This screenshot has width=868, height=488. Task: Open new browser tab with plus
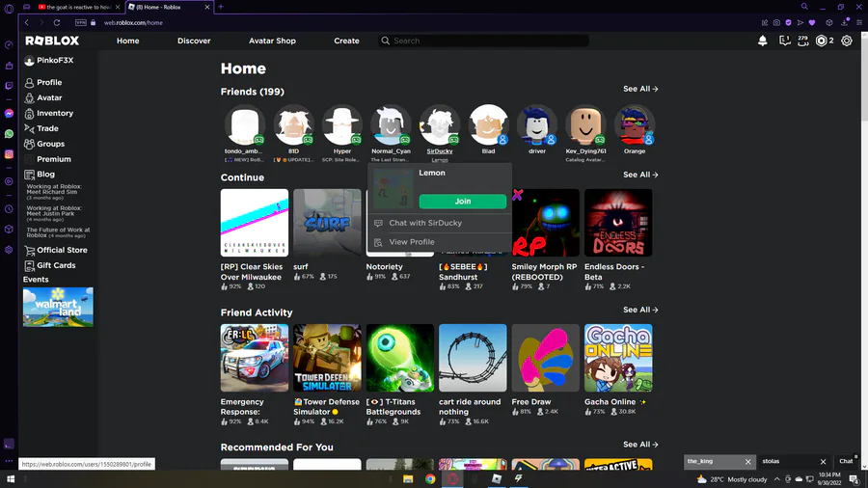(221, 7)
